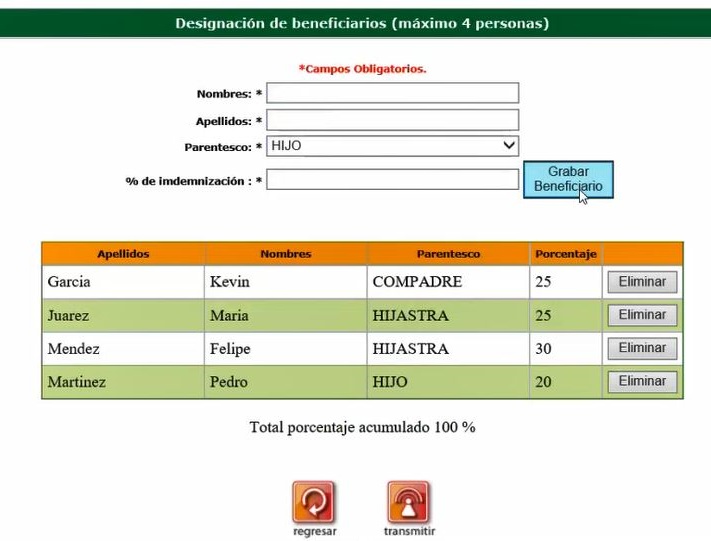Click the Total porcentaje acumulado text

(x=362, y=427)
